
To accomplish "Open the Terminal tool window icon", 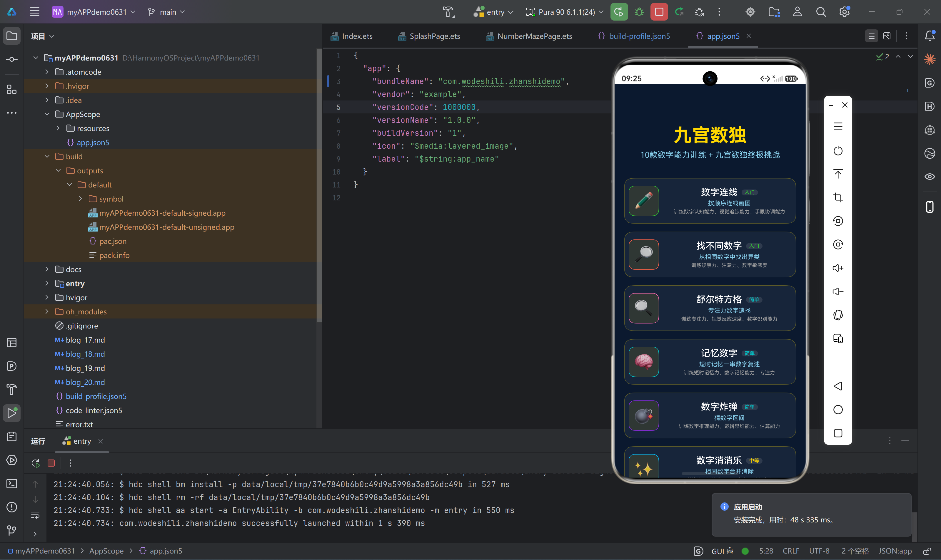I will 12,483.
